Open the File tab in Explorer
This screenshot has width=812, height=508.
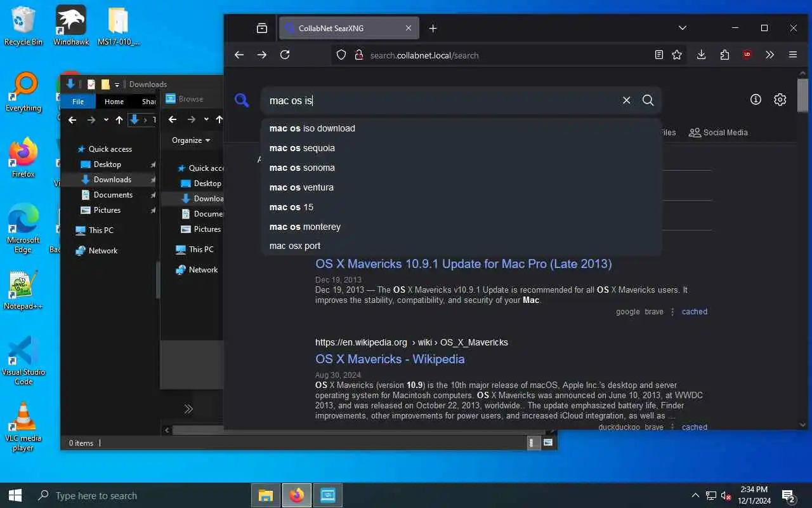coord(78,102)
